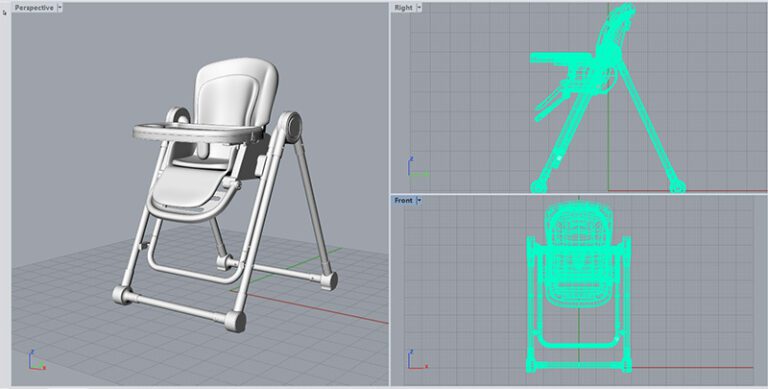768x389 pixels.
Task: Click the axis icon in Front viewport
Action: click(418, 359)
